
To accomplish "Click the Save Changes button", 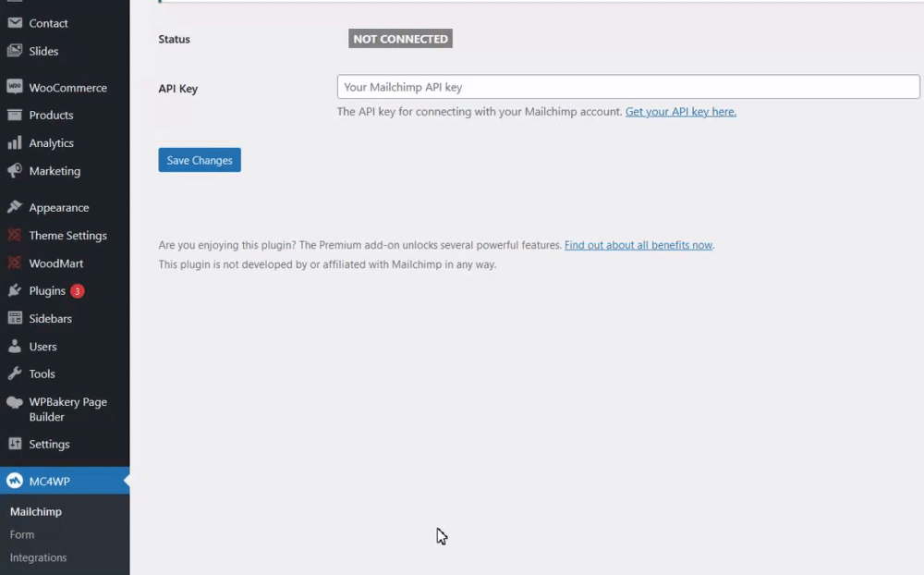I will point(200,160).
